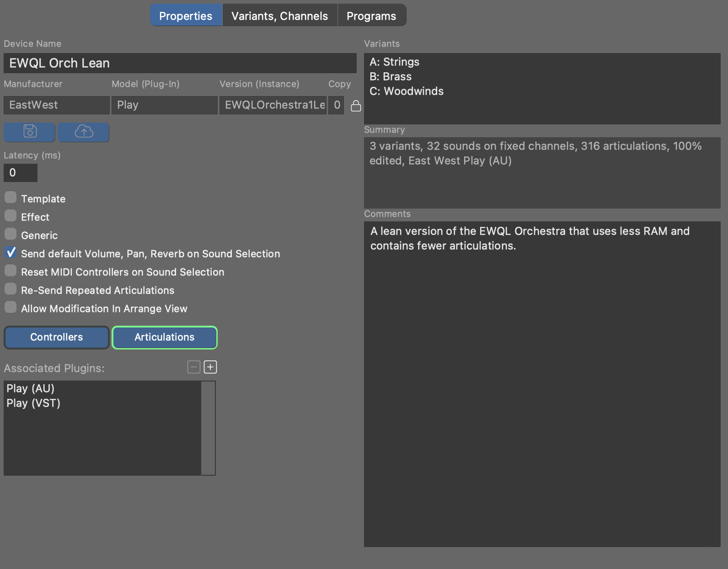This screenshot has height=569, width=728.
Task: Click the Articulations button
Action: [x=165, y=337]
